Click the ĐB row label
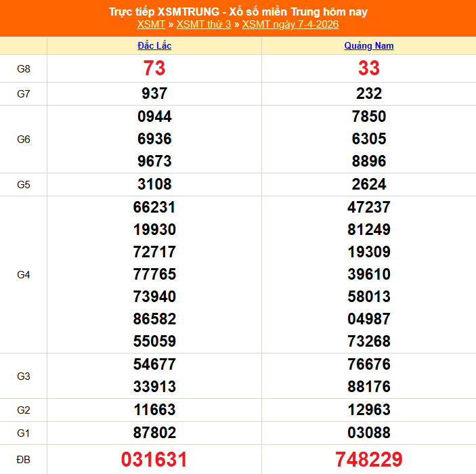Image resolution: width=476 pixels, height=474 pixels. tap(24, 460)
